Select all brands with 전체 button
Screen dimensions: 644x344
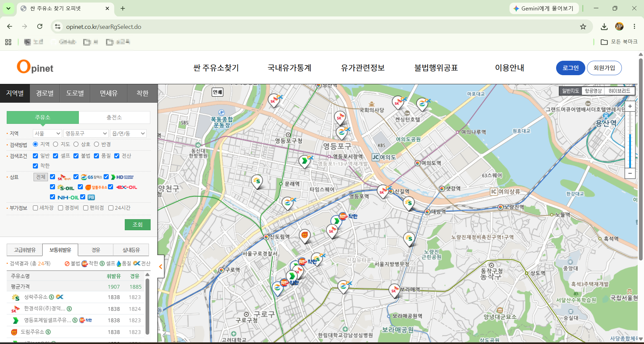pyautogui.click(x=41, y=177)
